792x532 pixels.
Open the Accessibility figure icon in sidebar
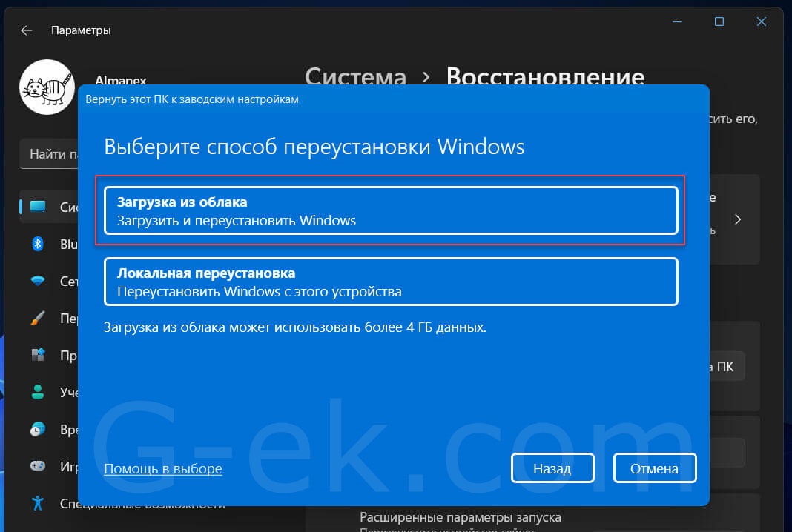38,502
